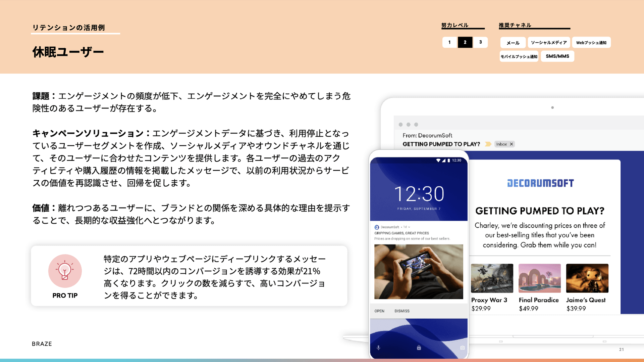
Task: Click the Jaime's Quest game thumbnail
Action: (x=587, y=278)
